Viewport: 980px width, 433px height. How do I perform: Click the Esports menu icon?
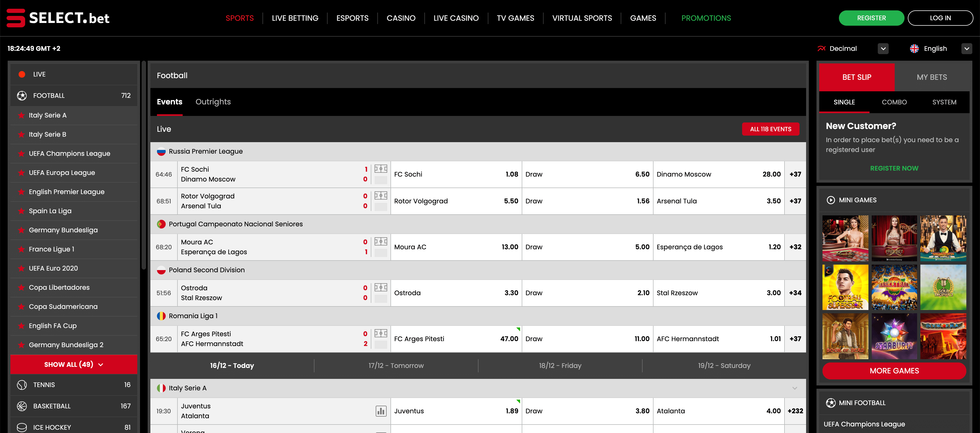[352, 17]
